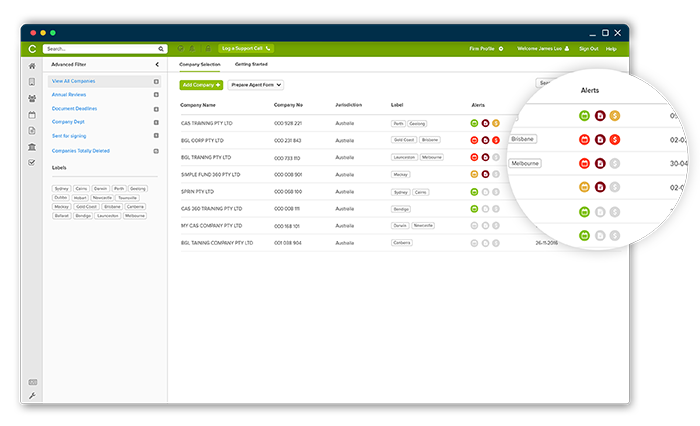Select the Company Selection tab
The width and height of the screenshot is (700, 426).
pyautogui.click(x=200, y=64)
